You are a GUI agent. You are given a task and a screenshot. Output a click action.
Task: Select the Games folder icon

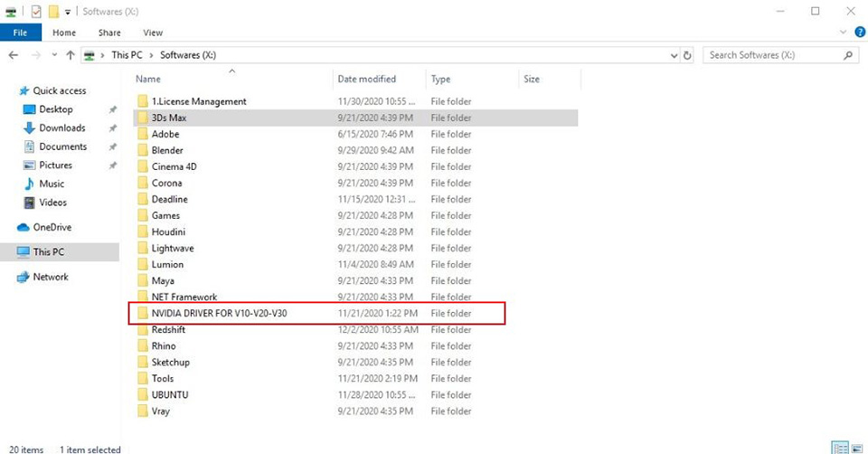143,215
